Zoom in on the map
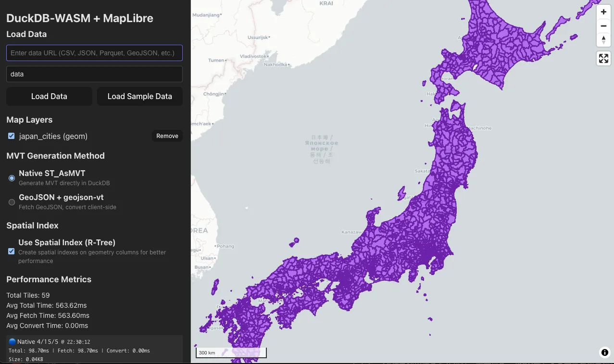Viewport: 614px width, 364px height. pos(603,12)
